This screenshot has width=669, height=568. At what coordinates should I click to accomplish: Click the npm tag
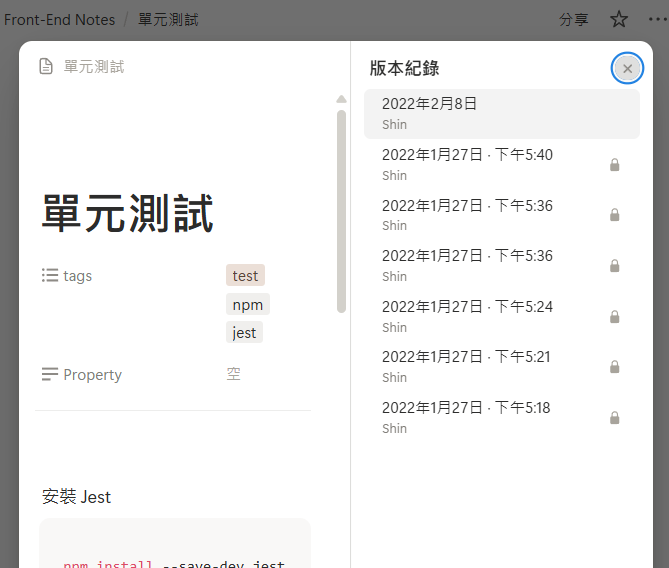pos(247,305)
